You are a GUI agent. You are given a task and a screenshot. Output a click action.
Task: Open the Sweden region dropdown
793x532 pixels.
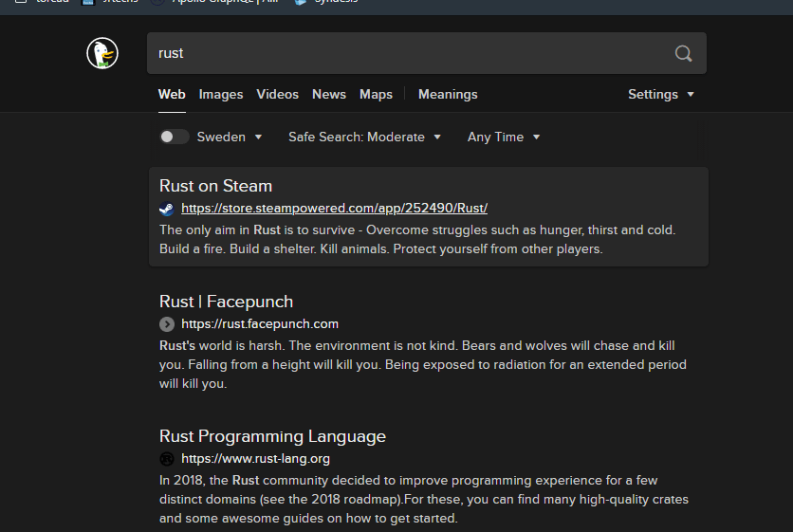pyautogui.click(x=230, y=138)
